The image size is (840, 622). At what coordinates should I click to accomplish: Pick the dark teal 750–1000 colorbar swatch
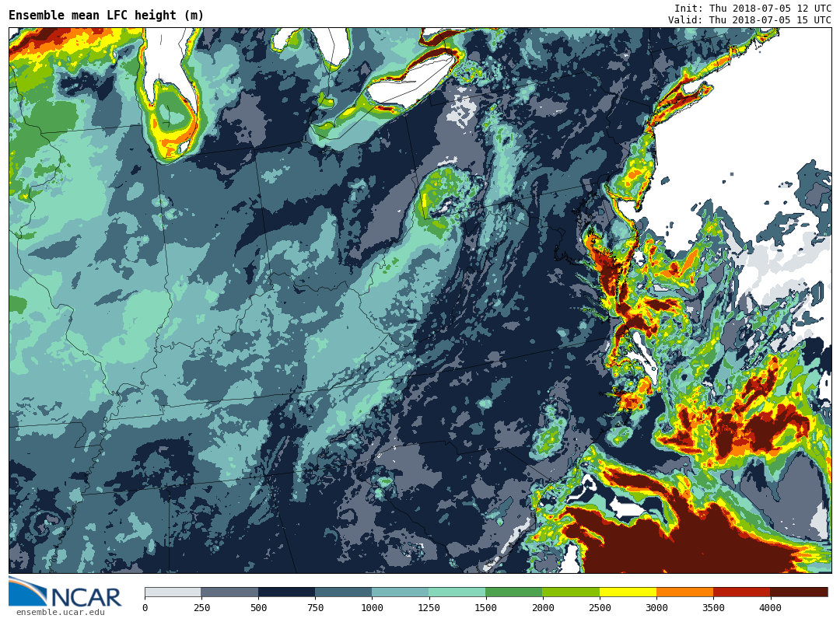[343, 592]
